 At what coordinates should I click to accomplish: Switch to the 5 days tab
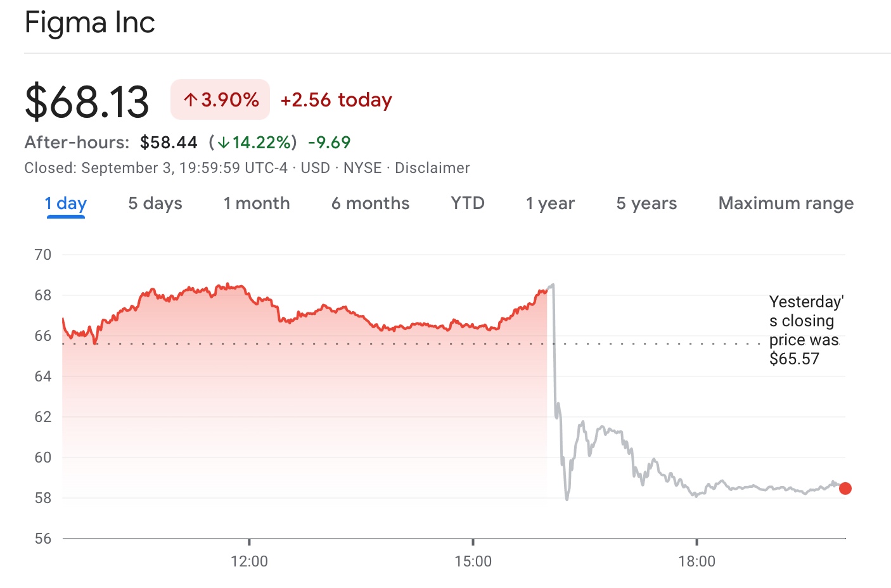[x=155, y=203]
